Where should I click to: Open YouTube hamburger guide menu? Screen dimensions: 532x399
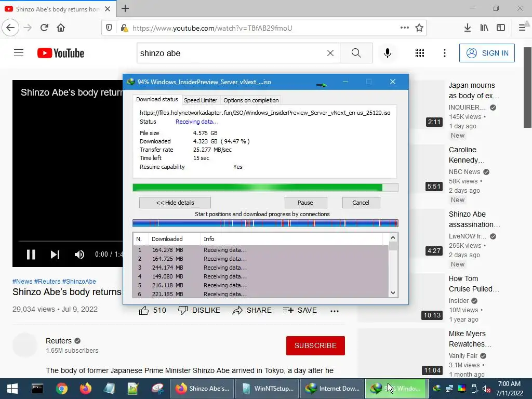click(19, 53)
